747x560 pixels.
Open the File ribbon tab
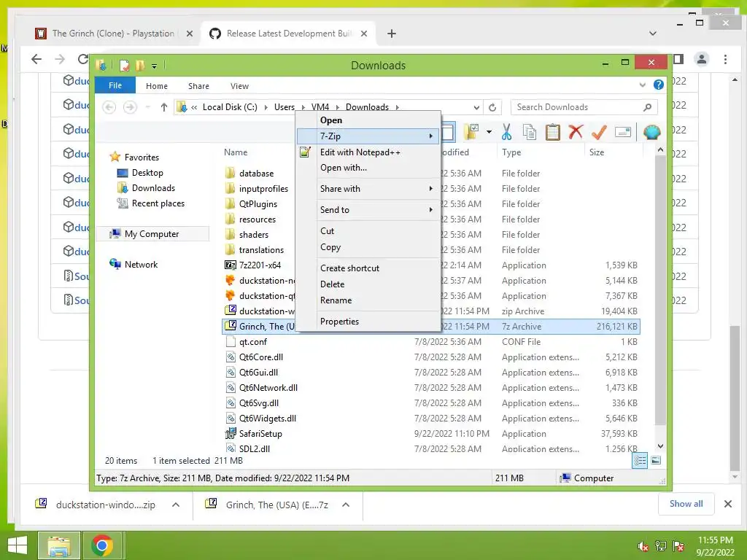(x=115, y=85)
